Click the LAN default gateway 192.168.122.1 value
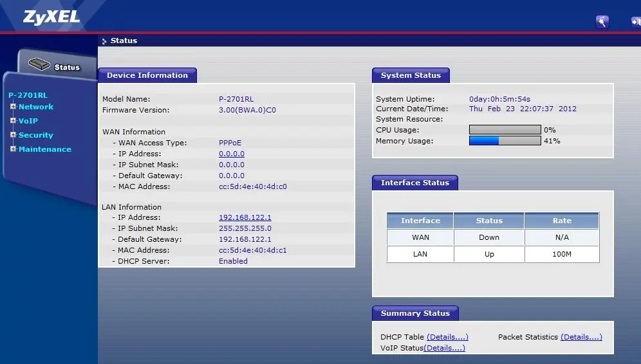The width and height of the screenshot is (641, 364). 245,239
